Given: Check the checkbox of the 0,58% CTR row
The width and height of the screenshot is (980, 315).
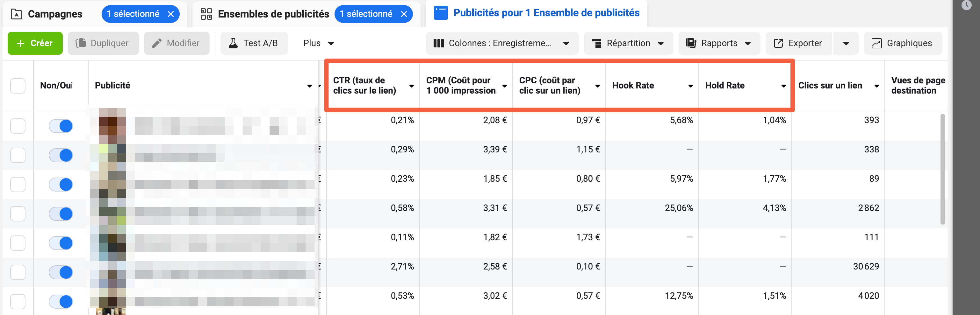Looking at the screenshot, I should [18, 213].
